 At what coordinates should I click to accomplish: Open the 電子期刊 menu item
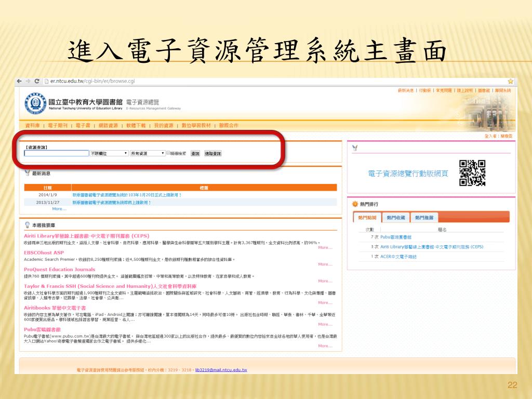click(x=58, y=125)
